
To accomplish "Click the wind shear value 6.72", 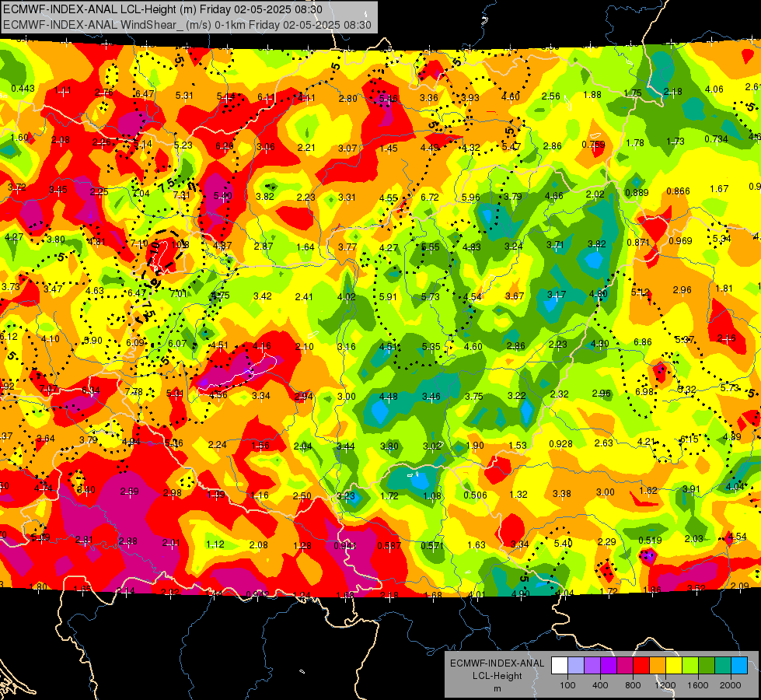I will (430, 198).
